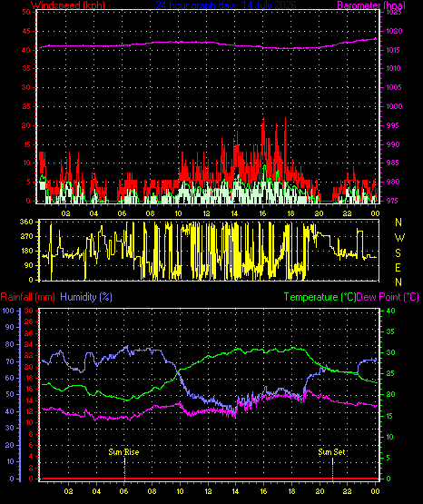Click the Rainfall (mm) label
The width and height of the screenshot is (423, 504).
pyautogui.click(x=27, y=297)
